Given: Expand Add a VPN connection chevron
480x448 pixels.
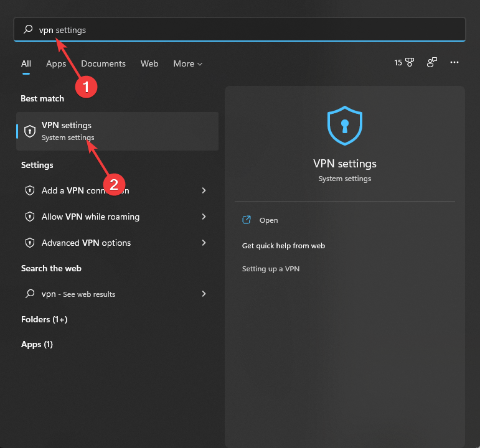Looking at the screenshot, I should 204,191.
